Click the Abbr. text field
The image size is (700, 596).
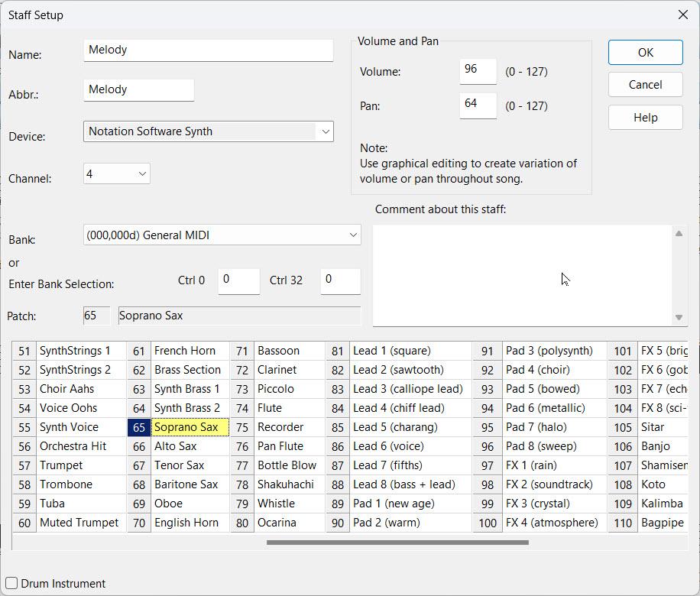click(138, 90)
